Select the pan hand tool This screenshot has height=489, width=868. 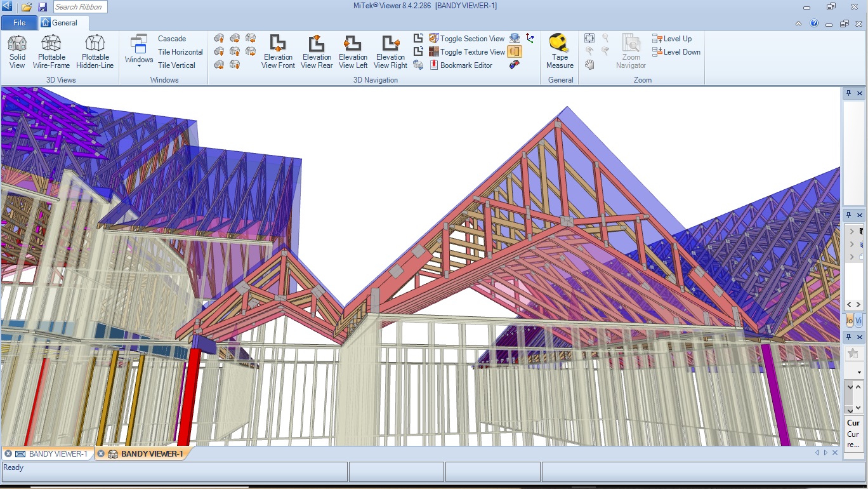point(589,65)
